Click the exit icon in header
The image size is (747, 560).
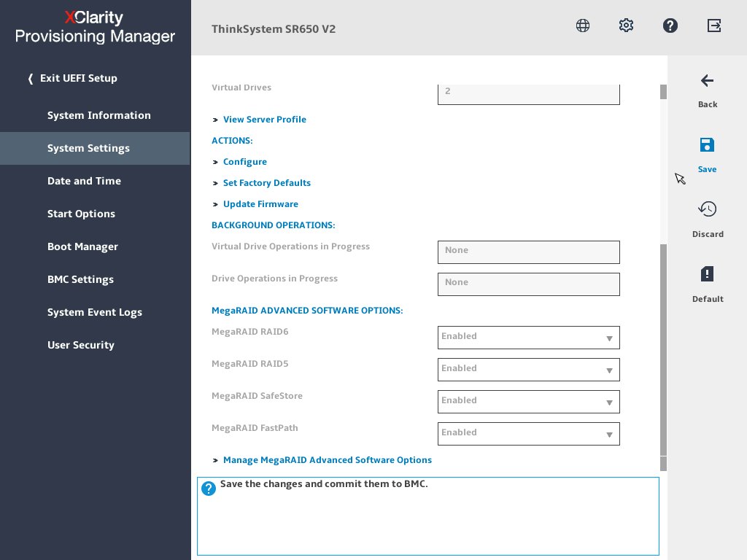click(714, 26)
